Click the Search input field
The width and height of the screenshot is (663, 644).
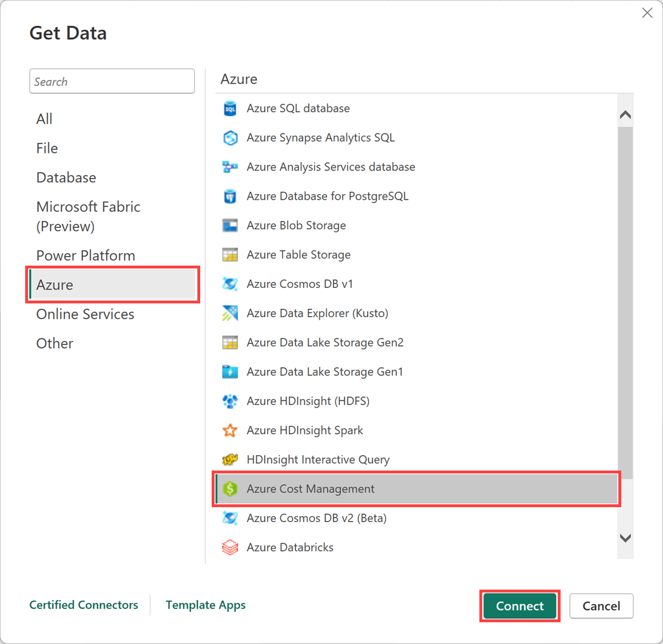[x=112, y=81]
